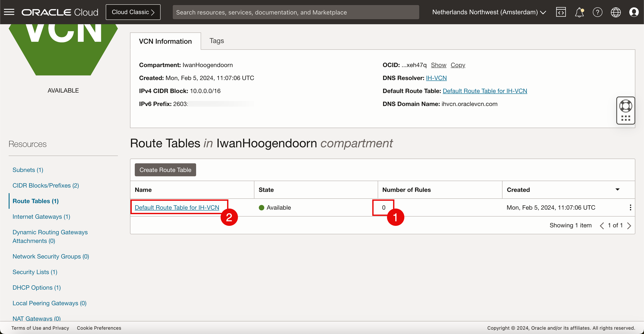Open the help question mark menu

click(597, 12)
